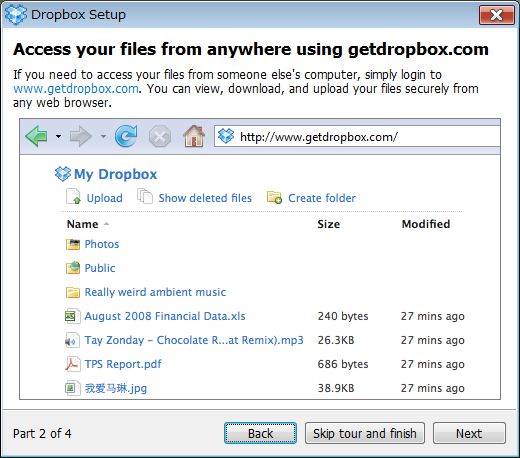The height and width of the screenshot is (458, 520).
Task: Click the gray stop loading icon
Action: tap(160, 136)
